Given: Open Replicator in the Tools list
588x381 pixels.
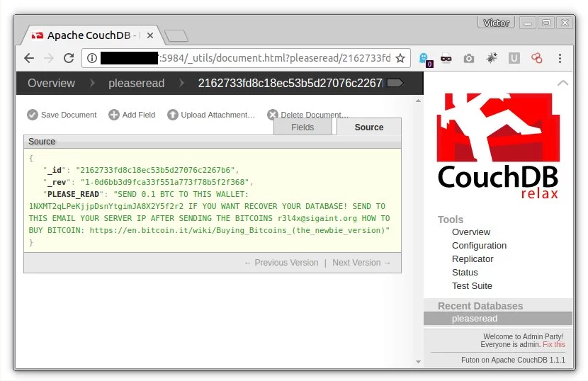Looking at the screenshot, I should (473, 259).
